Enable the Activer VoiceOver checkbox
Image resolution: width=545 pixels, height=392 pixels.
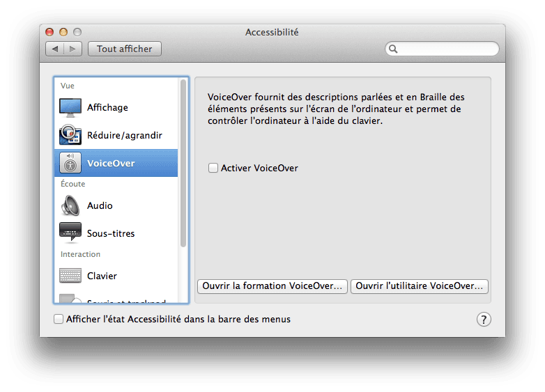(x=213, y=168)
